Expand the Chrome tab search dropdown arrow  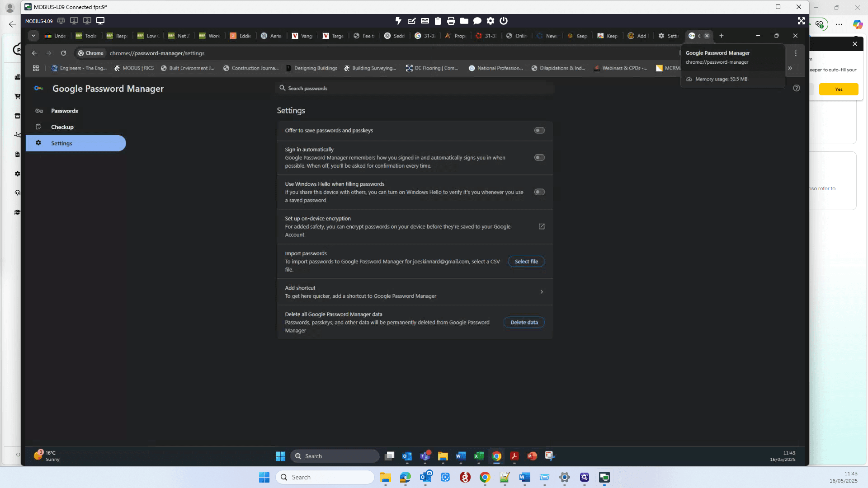pyautogui.click(x=33, y=36)
